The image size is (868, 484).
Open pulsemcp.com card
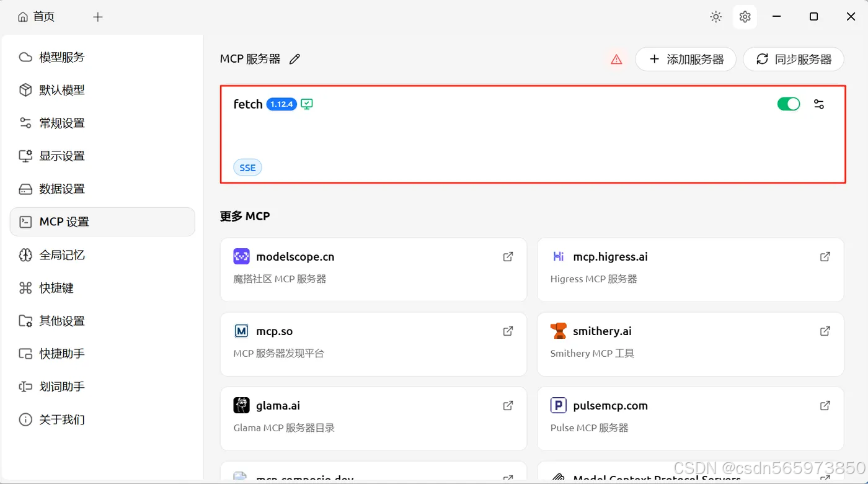coord(690,418)
